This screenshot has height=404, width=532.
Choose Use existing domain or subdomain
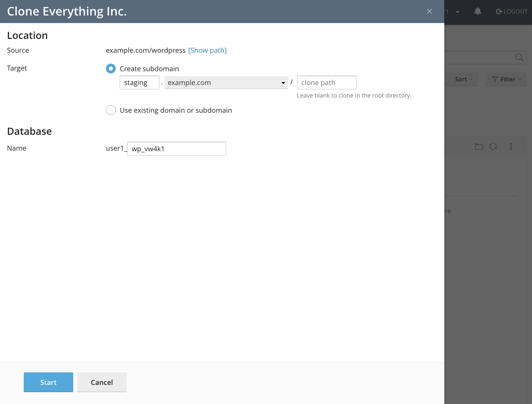(x=111, y=110)
